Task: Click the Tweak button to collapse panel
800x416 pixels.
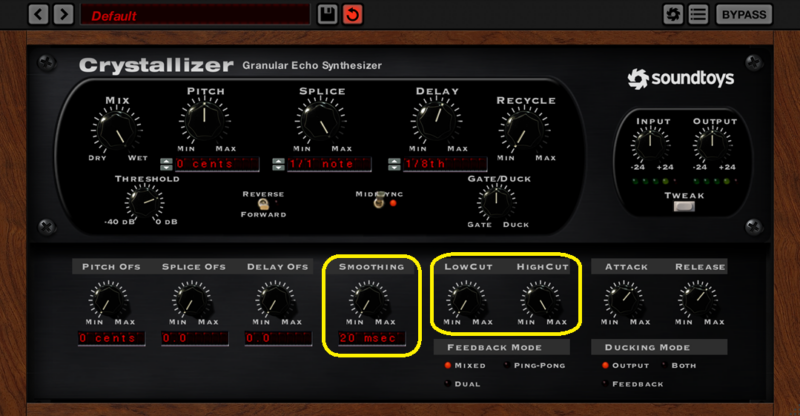Action: pos(684,206)
